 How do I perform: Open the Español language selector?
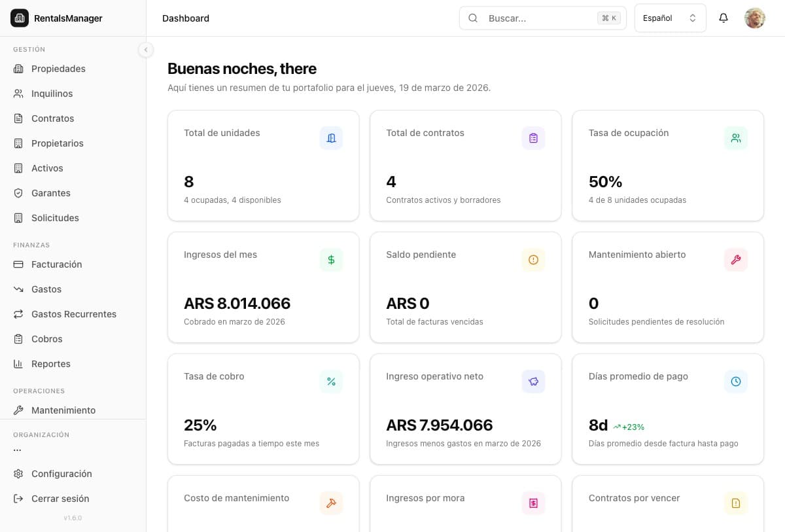(x=669, y=18)
